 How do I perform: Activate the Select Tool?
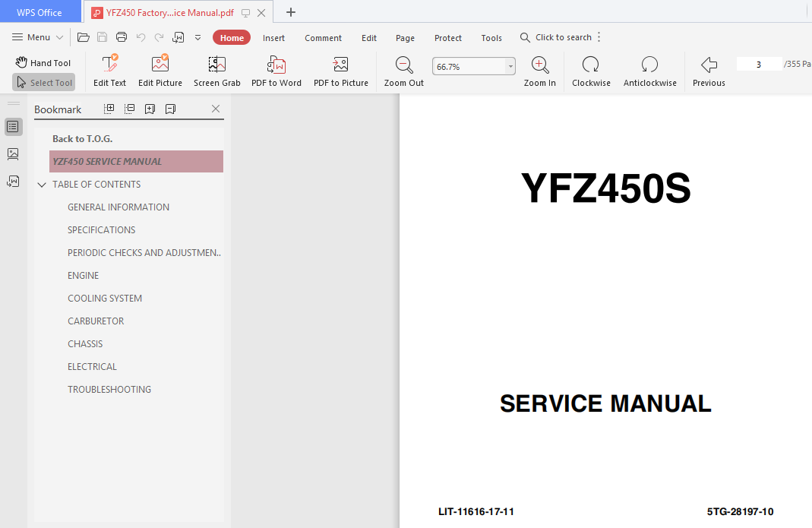43,82
